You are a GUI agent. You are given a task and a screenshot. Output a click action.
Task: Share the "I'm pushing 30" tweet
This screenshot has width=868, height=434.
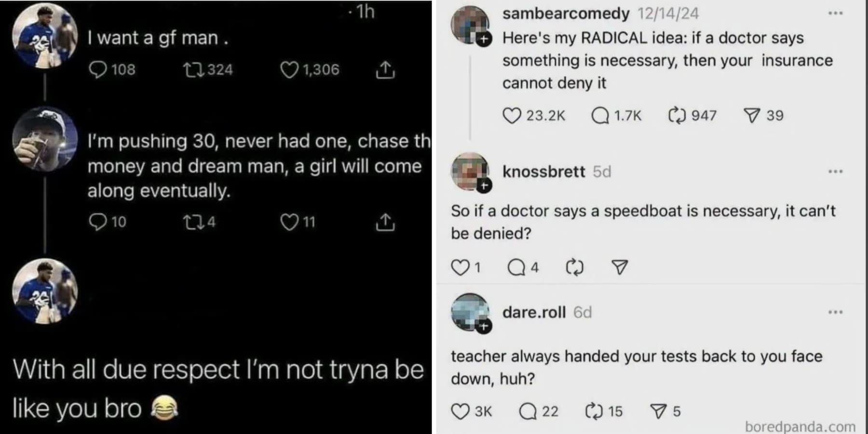click(385, 222)
